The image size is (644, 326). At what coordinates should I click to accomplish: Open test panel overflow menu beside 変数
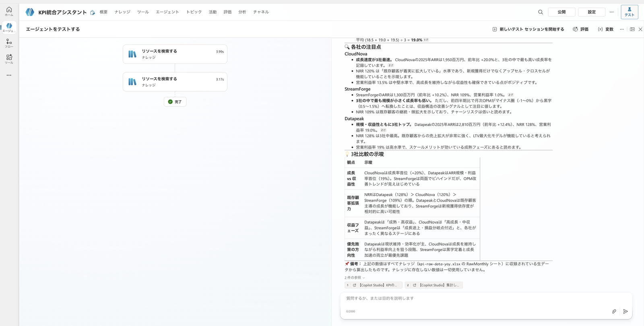[622, 29]
